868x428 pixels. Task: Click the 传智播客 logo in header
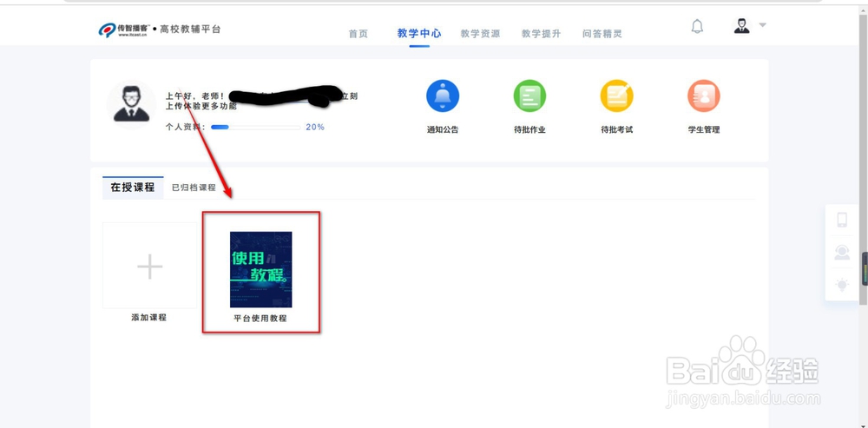(124, 30)
